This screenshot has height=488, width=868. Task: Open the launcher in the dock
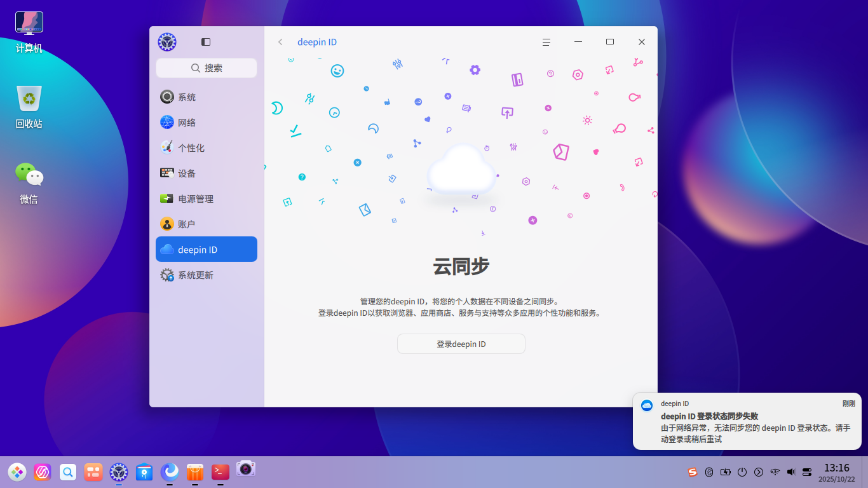tap(17, 472)
